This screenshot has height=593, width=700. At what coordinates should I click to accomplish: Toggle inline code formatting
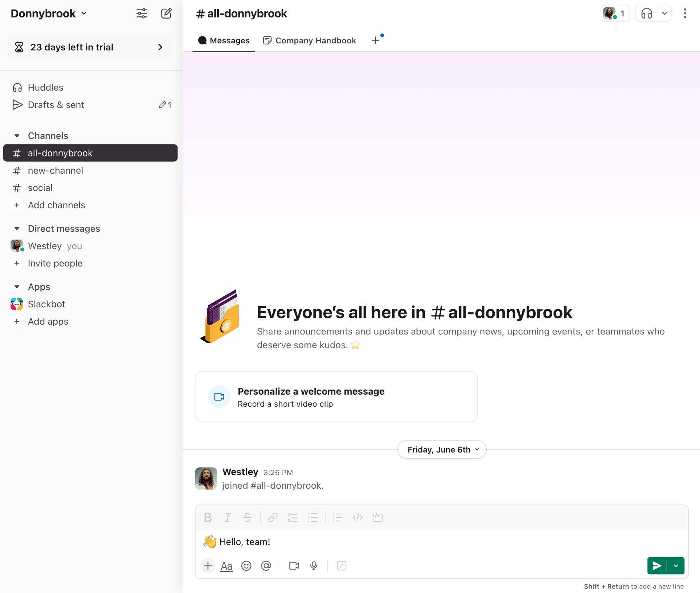pos(358,518)
